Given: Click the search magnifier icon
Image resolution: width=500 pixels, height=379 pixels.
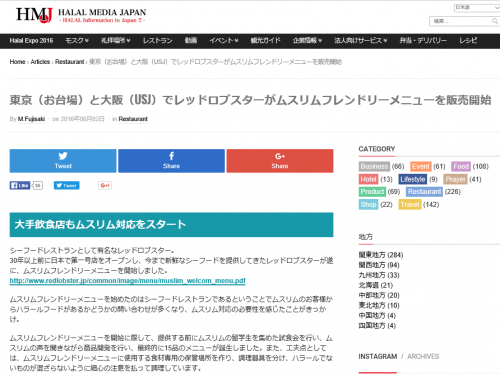Looking at the screenshot, I should tap(495, 21).
